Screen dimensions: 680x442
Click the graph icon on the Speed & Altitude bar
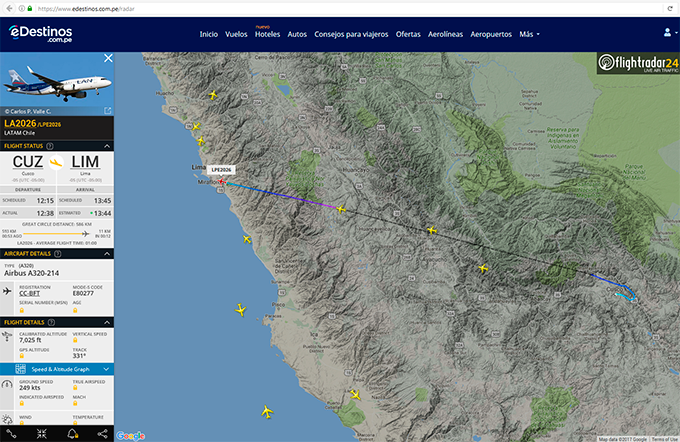20,369
